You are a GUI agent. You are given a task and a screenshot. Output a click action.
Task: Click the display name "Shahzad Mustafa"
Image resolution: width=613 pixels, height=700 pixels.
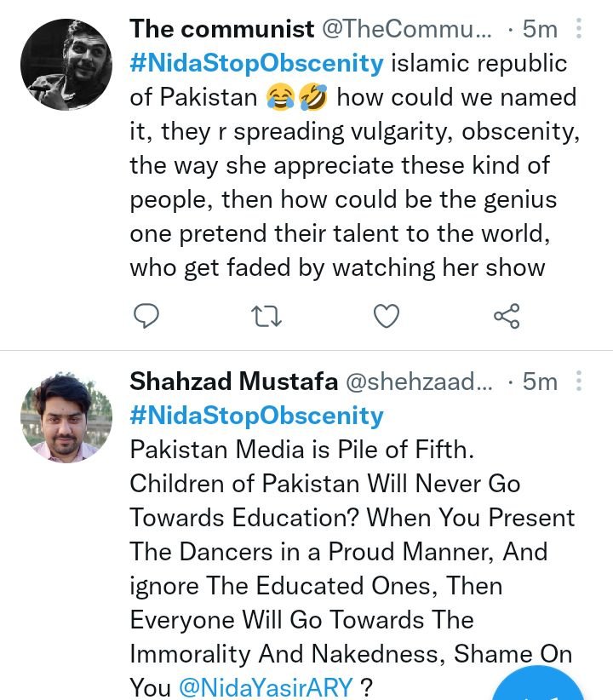pyautogui.click(x=233, y=382)
